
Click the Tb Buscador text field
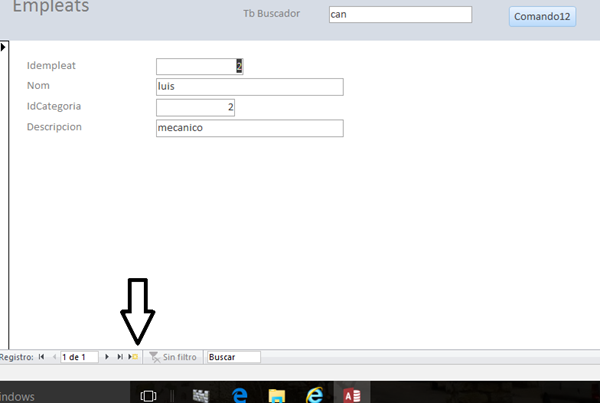pos(400,15)
